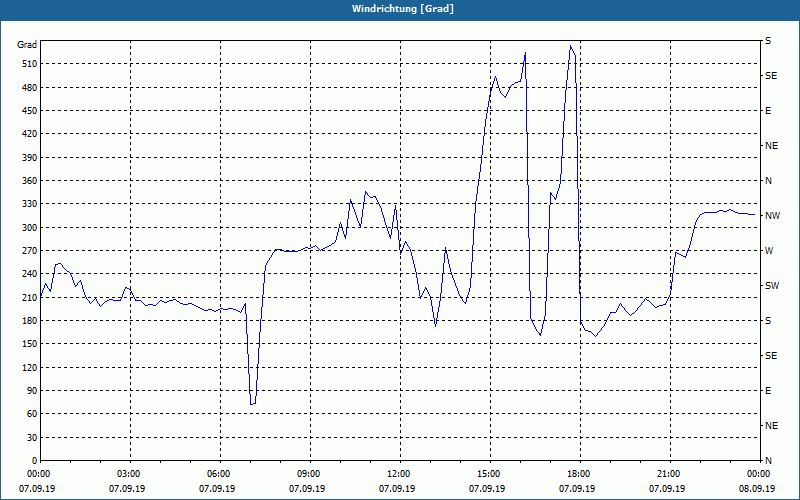Choose the 12:00 time axis label
The image size is (800, 500).
coord(400,473)
